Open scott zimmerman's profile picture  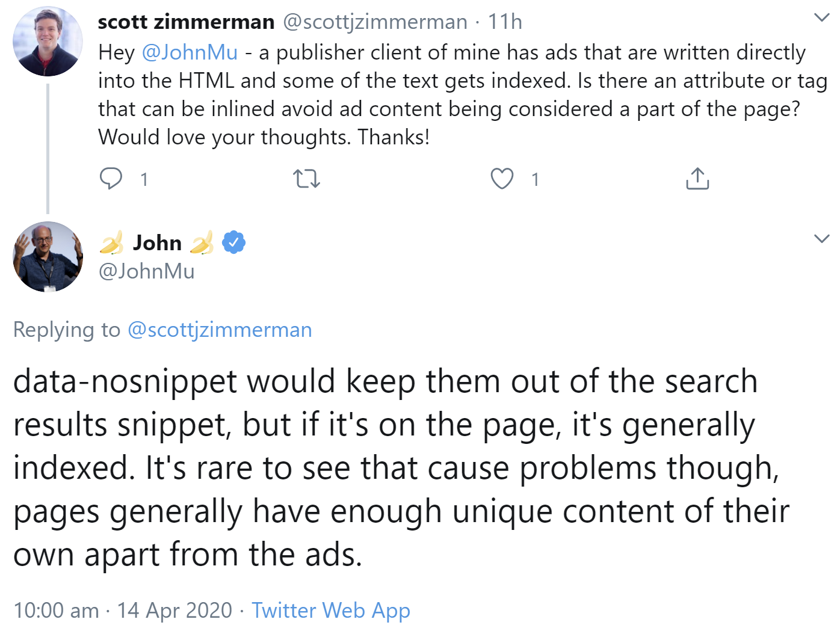point(47,41)
